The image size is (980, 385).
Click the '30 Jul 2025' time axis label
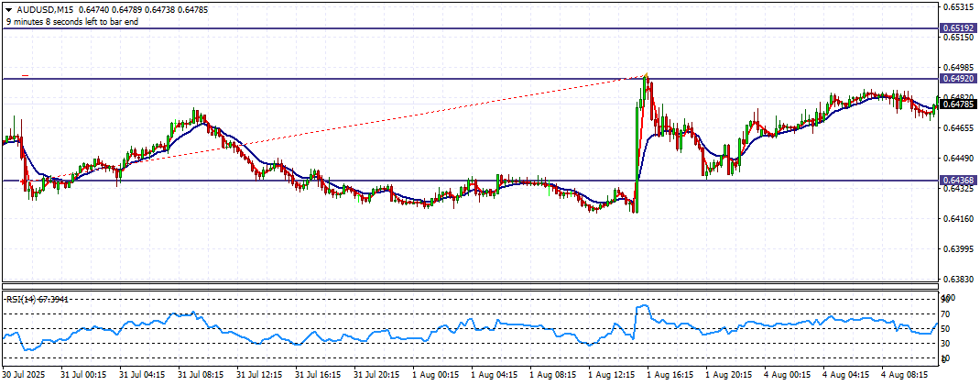[x=25, y=376]
